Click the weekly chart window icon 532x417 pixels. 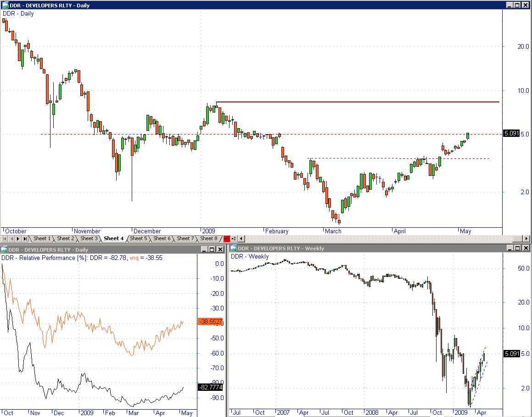click(234, 248)
